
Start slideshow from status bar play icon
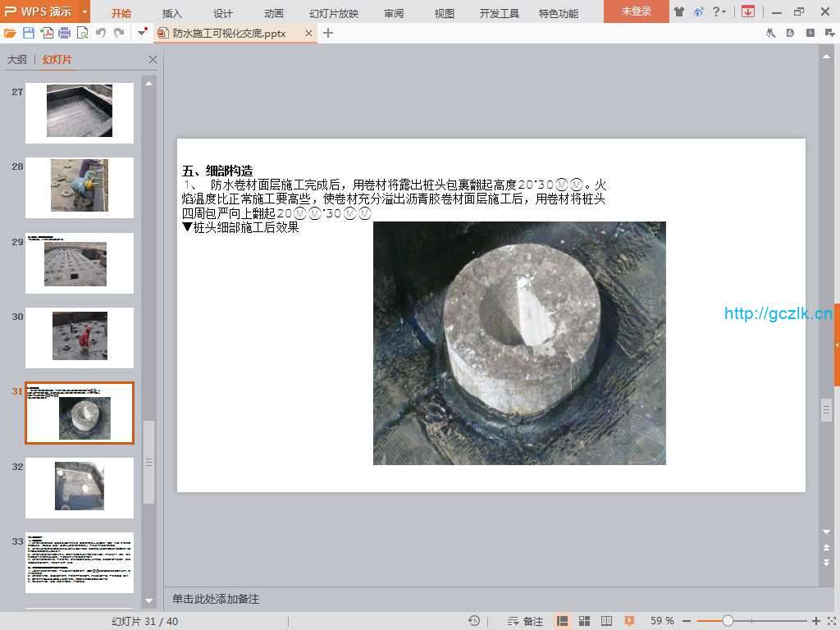click(629, 621)
